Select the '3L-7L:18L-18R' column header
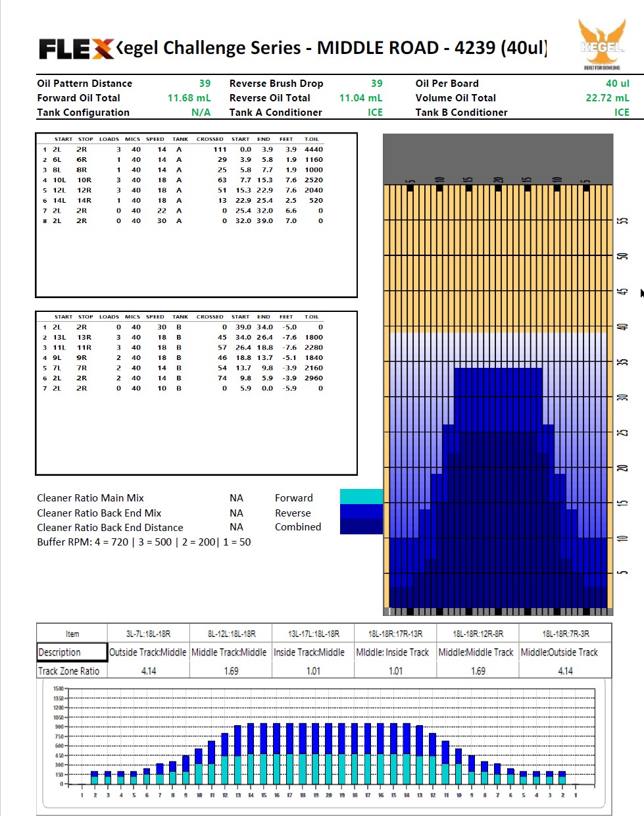 point(148,634)
